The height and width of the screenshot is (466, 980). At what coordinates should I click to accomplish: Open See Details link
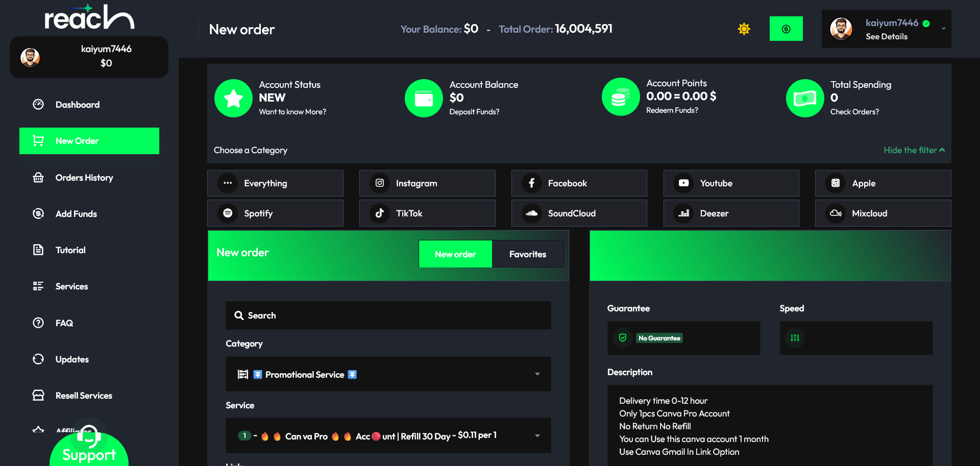pos(887,37)
